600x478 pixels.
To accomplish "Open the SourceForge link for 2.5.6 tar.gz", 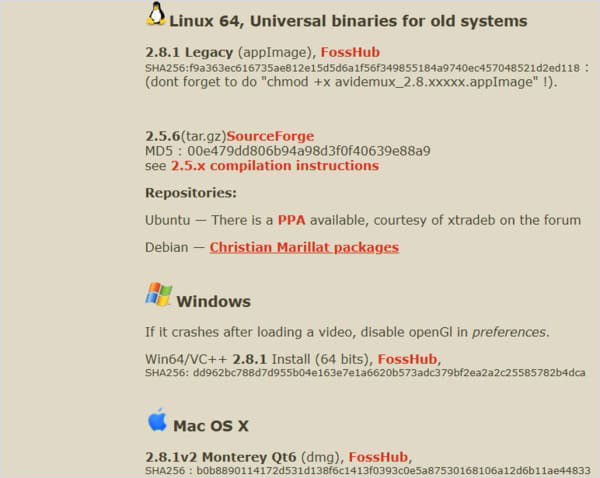I will pyautogui.click(x=270, y=135).
